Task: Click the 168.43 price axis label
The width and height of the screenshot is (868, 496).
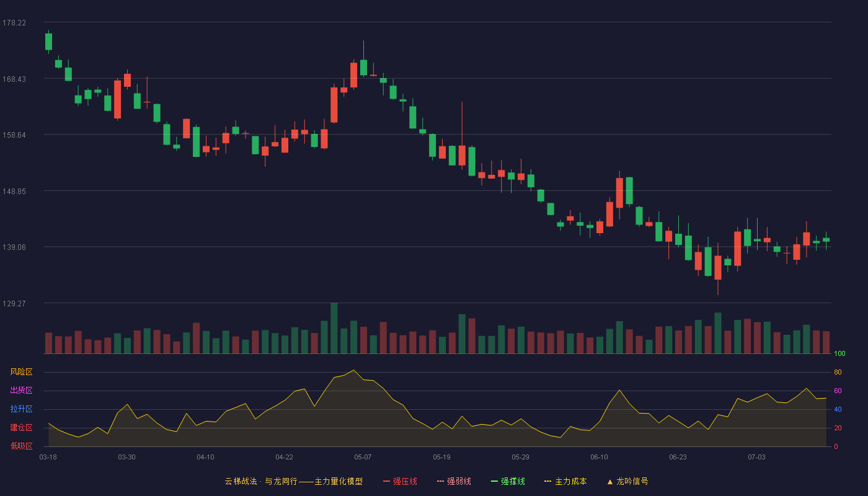Action: click(14, 79)
